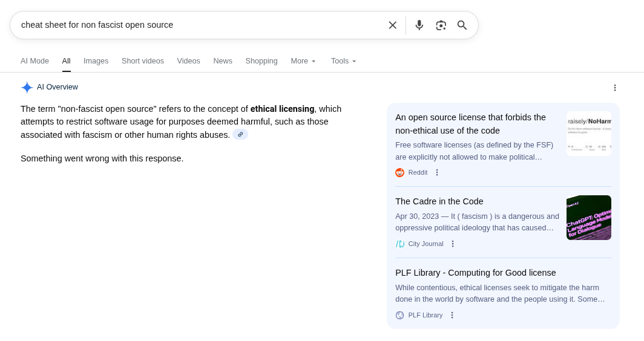The height and width of the screenshot is (341, 644).
Task: Open image search with camera lens icon
Action: click(441, 25)
